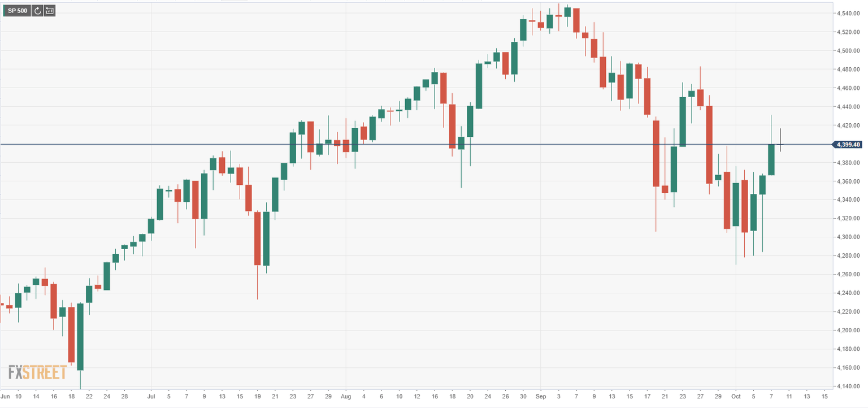The height and width of the screenshot is (408, 868).
Task: Click the bar chart icon beside reset
Action: pyautogui.click(x=50, y=11)
